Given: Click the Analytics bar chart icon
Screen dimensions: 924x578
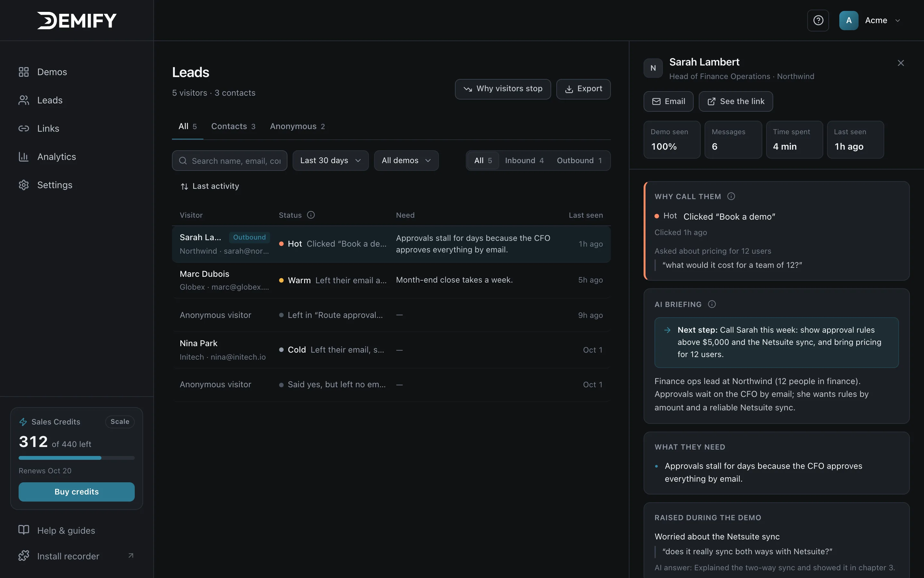Looking at the screenshot, I should point(24,157).
